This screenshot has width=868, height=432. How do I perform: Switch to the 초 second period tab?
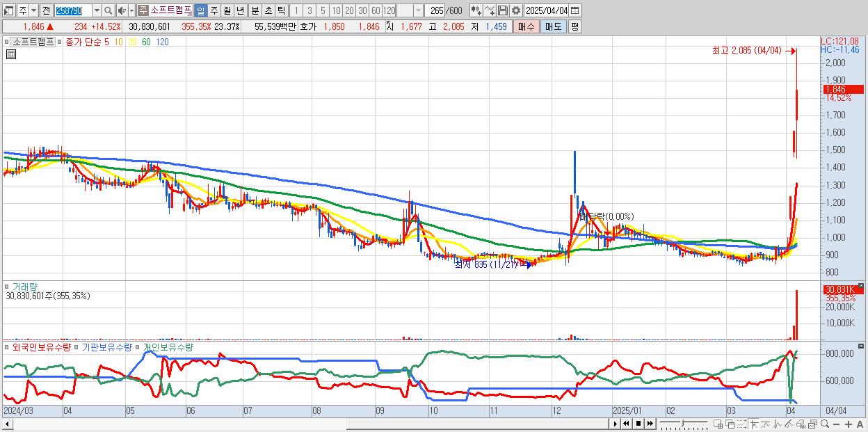click(268, 10)
